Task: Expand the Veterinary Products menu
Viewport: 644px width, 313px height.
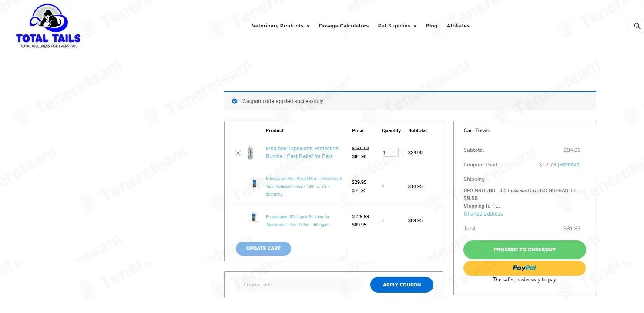Action: tap(281, 26)
